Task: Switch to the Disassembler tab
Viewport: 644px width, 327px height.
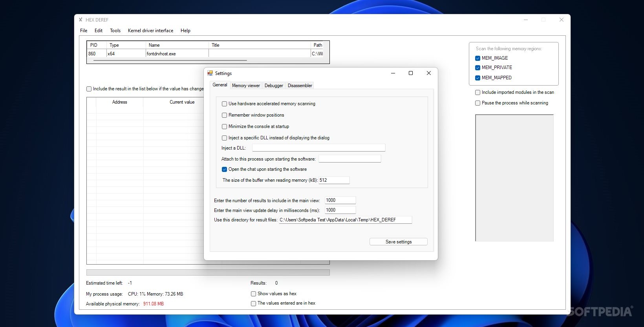Action: pyautogui.click(x=300, y=86)
